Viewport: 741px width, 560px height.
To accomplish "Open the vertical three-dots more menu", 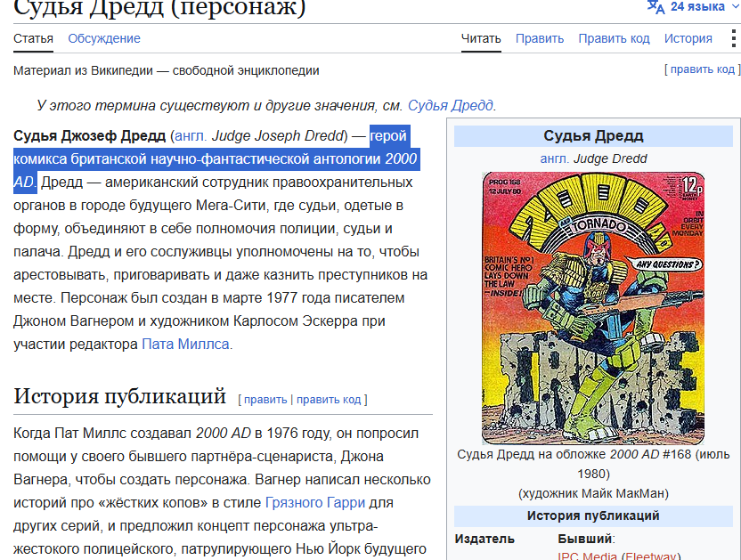I will tap(734, 38).
